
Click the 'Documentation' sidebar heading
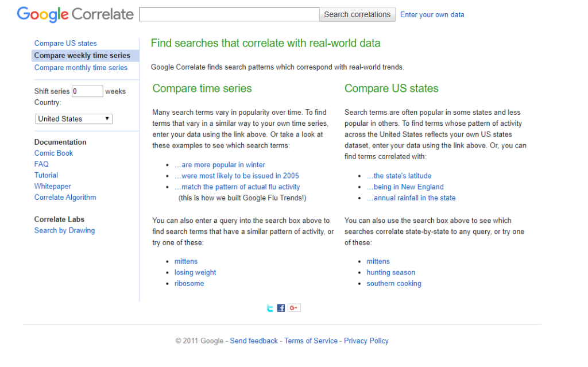60,142
